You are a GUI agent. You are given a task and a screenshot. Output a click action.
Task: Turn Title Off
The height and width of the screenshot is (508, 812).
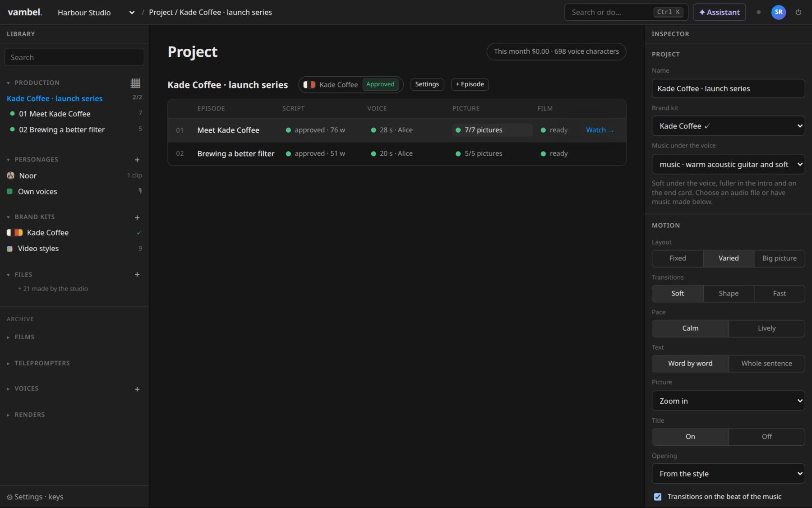pyautogui.click(x=766, y=437)
